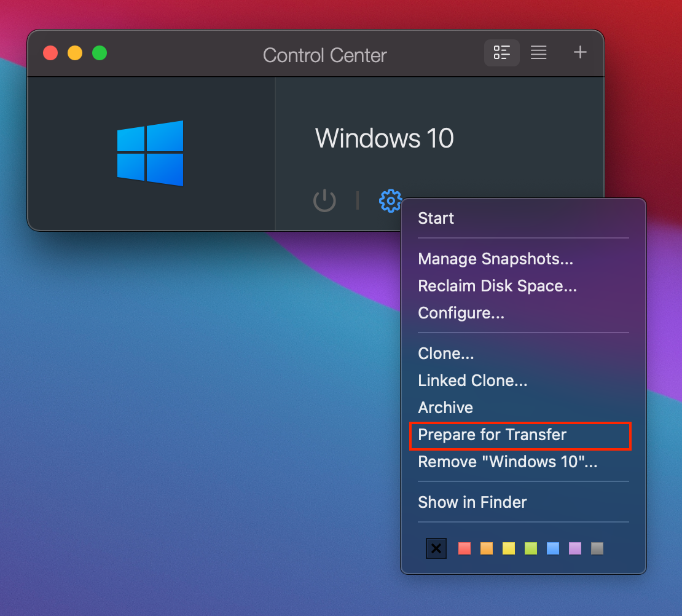This screenshot has height=616, width=682.
Task: Select Prepare for Transfer
Action: (x=492, y=435)
